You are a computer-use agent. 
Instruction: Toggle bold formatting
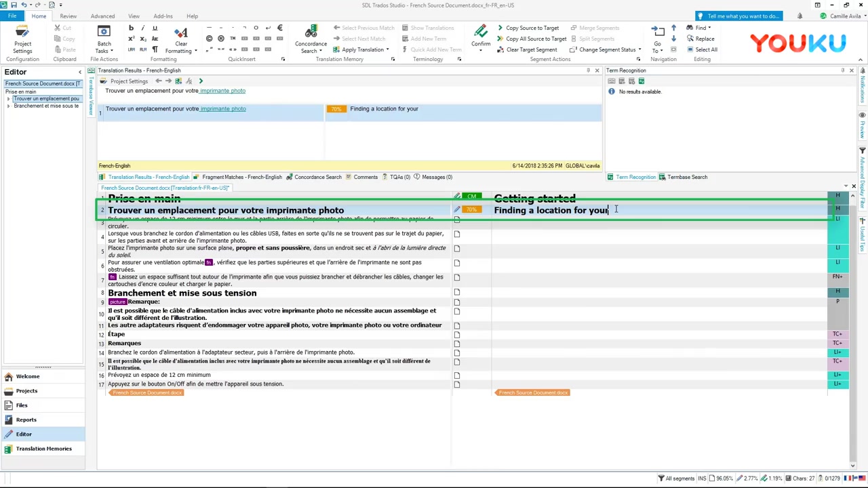(131, 28)
